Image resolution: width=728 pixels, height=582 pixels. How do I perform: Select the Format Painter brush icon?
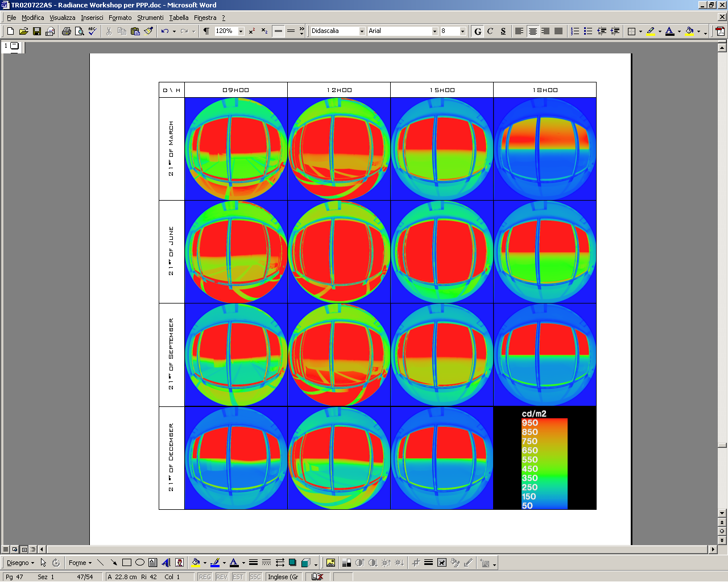coord(148,31)
